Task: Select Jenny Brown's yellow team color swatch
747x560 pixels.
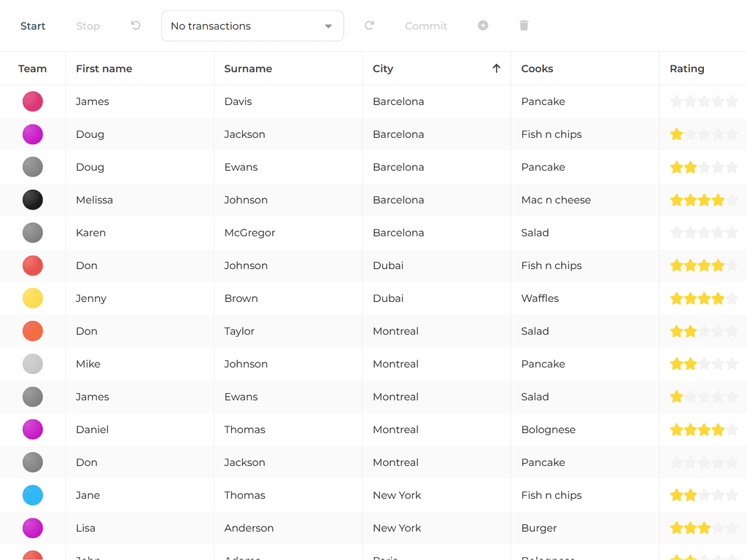Action: click(x=33, y=298)
